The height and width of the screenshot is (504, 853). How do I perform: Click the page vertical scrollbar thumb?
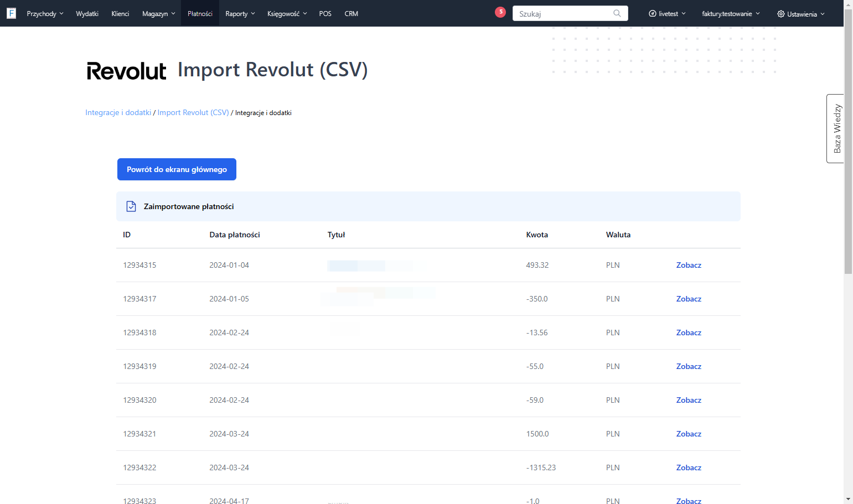coord(848,141)
